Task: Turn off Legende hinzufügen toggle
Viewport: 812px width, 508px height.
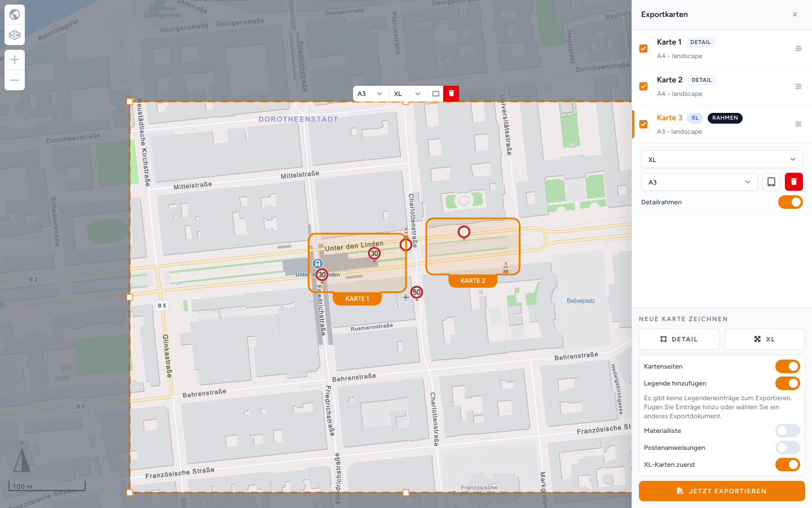Action: (788, 383)
